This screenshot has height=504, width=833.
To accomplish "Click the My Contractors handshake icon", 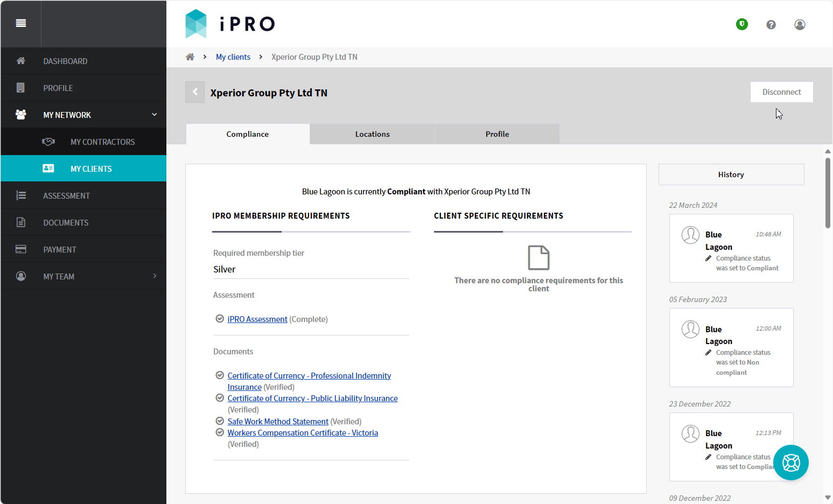I will point(48,142).
